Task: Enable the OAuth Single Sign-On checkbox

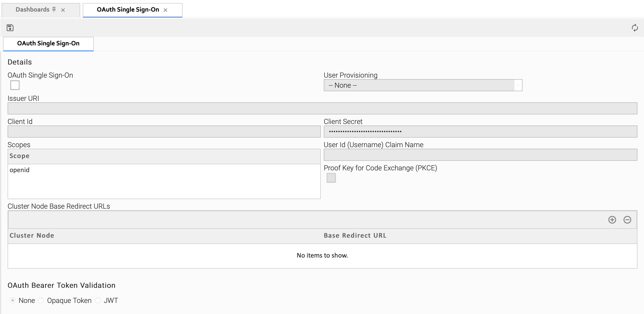Action: point(15,85)
